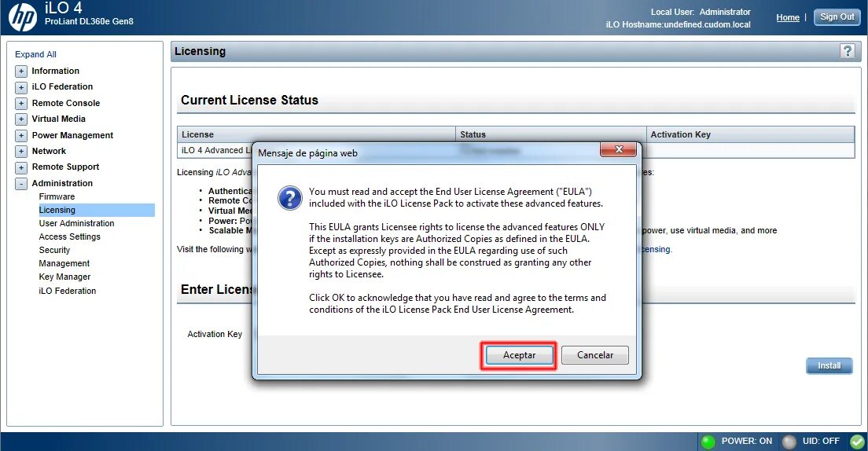Image resolution: width=868 pixels, height=451 pixels.
Task: Click the green POWER status indicator
Action: (x=708, y=442)
